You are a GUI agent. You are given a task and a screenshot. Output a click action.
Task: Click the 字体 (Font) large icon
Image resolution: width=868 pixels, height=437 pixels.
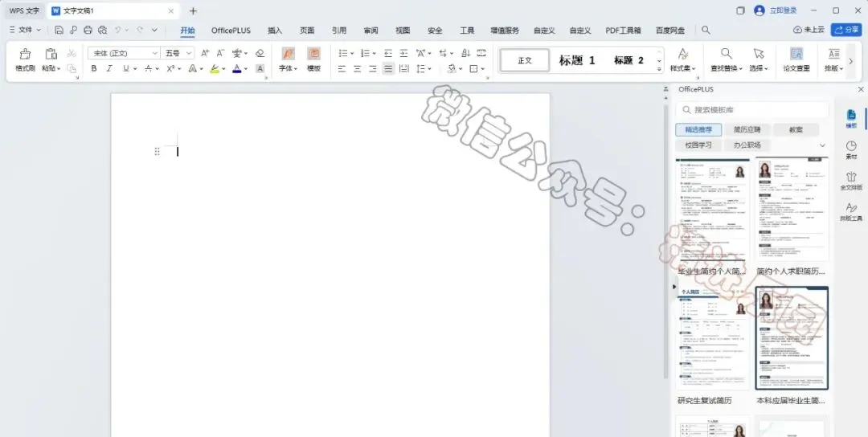[288, 54]
